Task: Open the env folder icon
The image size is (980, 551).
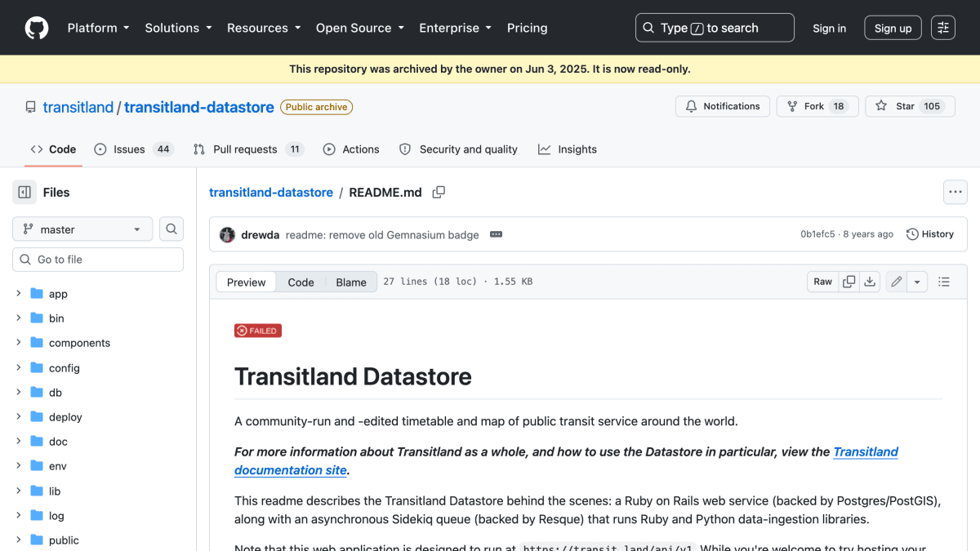Action: 37,466
